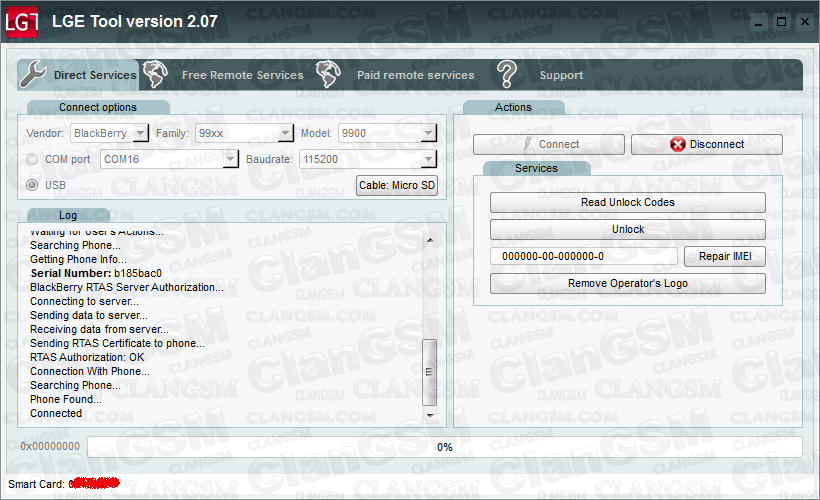Image resolution: width=820 pixels, height=500 pixels.
Task: Click Sending data to server... log line
Action: pyautogui.click(x=89, y=315)
